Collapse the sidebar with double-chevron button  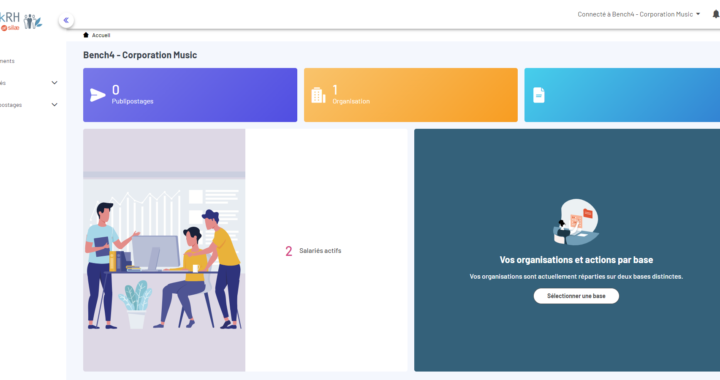coord(66,20)
